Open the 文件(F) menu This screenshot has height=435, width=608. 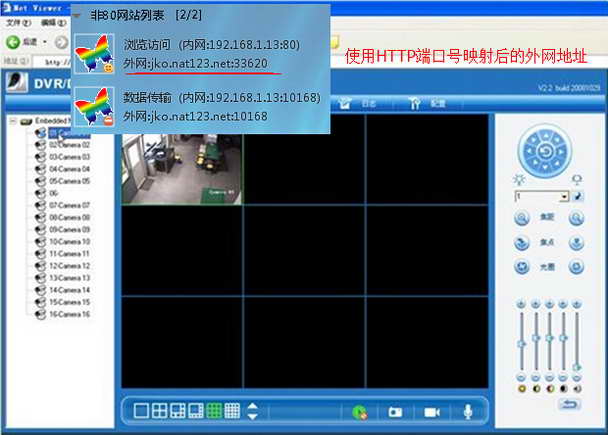[13, 21]
